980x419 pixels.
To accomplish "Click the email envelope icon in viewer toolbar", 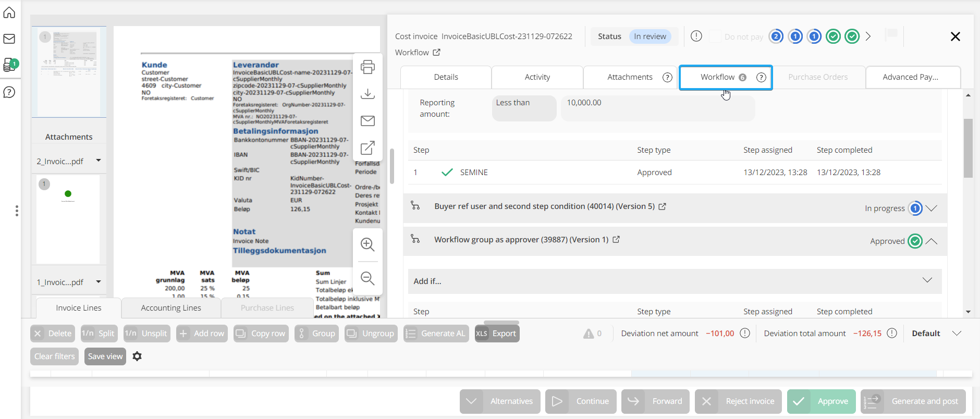I will coord(367,121).
